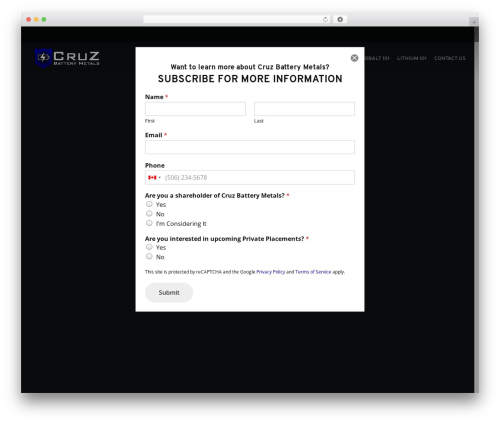Open the browser download indicator icon

[340, 19]
